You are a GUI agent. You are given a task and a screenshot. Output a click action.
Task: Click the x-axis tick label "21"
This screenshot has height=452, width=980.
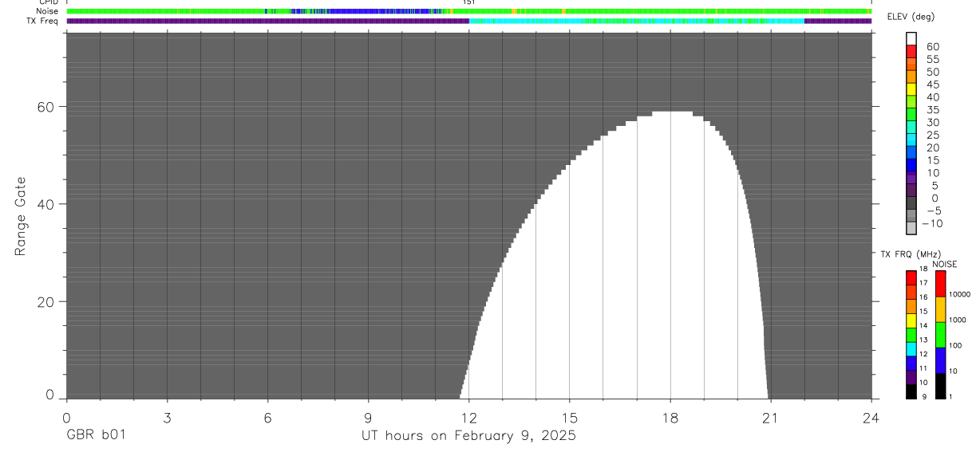tap(770, 418)
